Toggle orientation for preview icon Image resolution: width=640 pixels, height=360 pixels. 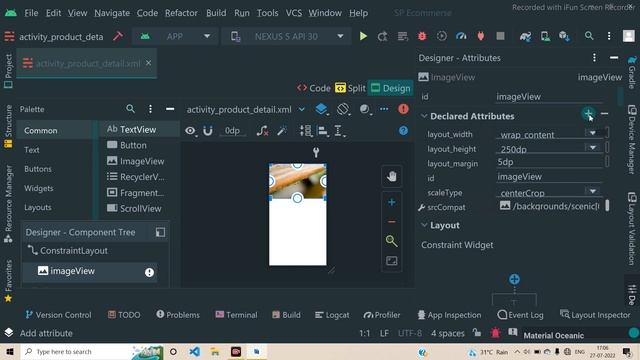pos(343,109)
